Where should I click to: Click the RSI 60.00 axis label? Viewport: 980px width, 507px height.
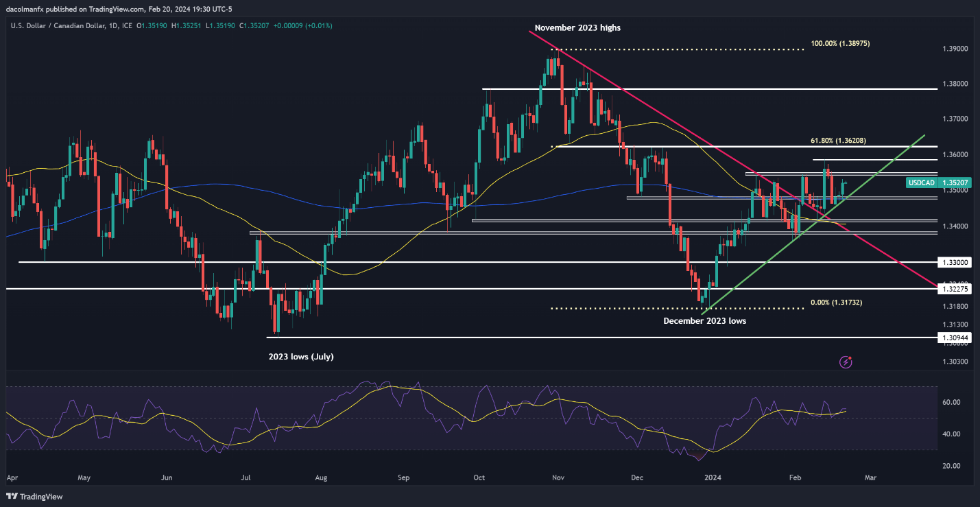point(951,402)
